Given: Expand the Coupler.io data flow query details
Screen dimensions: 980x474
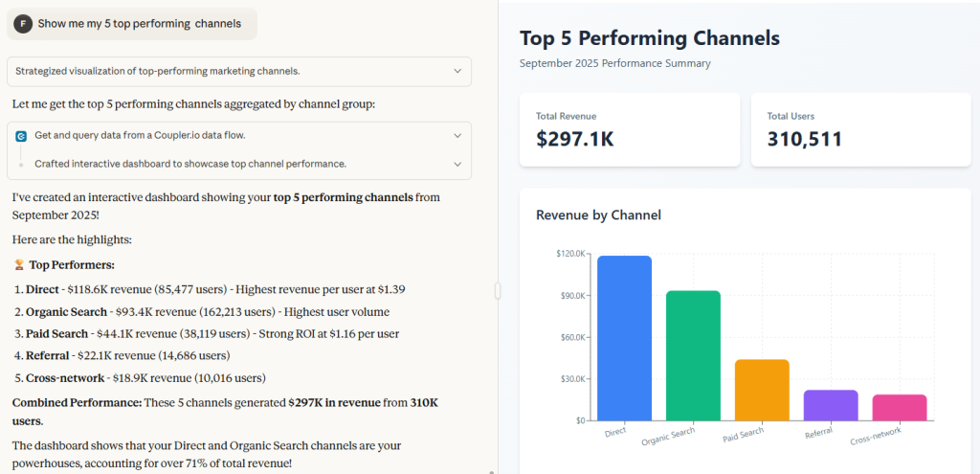Looking at the screenshot, I should [x=457, y=136].
